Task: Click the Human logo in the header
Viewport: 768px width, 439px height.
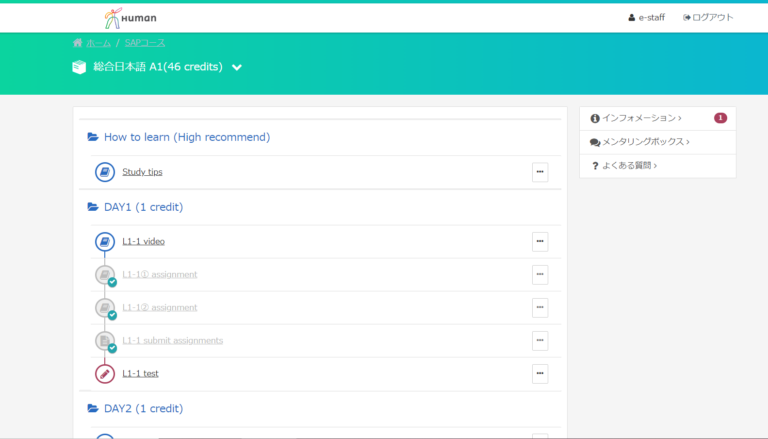Action: coord(130,18)
